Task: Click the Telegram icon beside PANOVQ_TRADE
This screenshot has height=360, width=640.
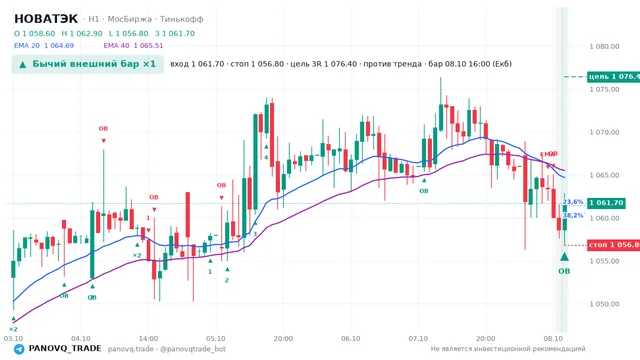Action: coord(19,349)
